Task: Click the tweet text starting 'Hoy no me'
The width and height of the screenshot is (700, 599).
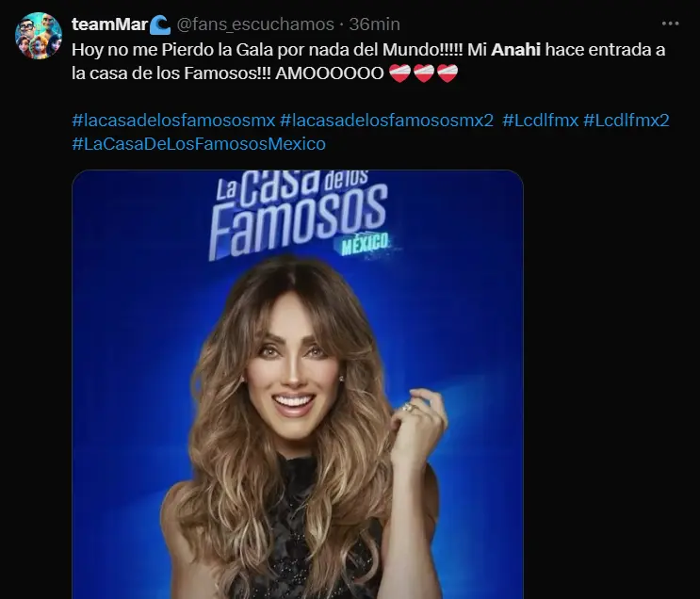Action: tap(368, 61)
